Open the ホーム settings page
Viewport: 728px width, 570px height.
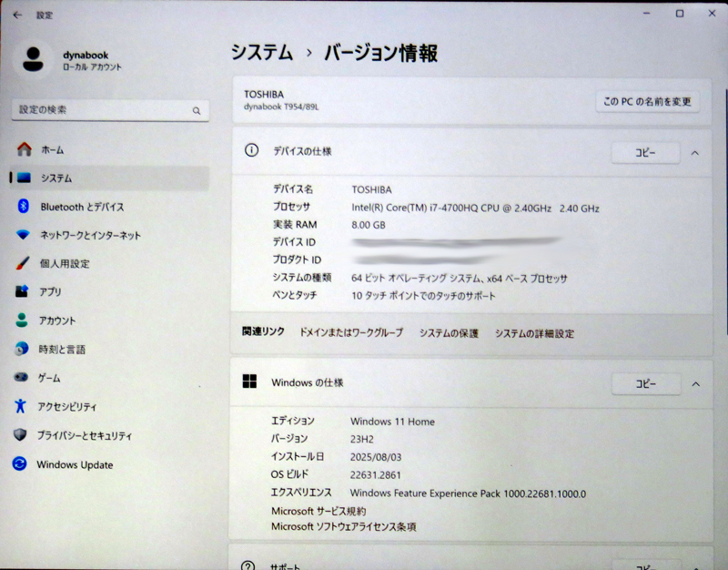click(109, 149)
